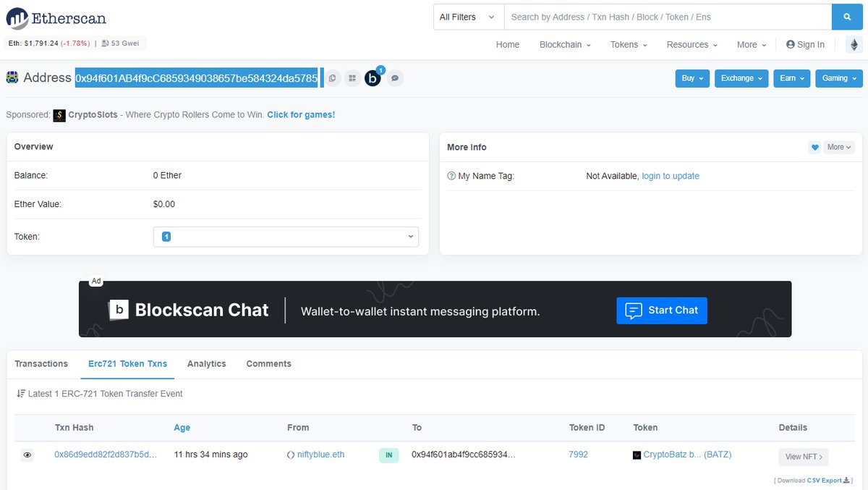The image size is (868, 490).
Task: Click the sort icon beside Latest
Action: (x=20, y=394)
